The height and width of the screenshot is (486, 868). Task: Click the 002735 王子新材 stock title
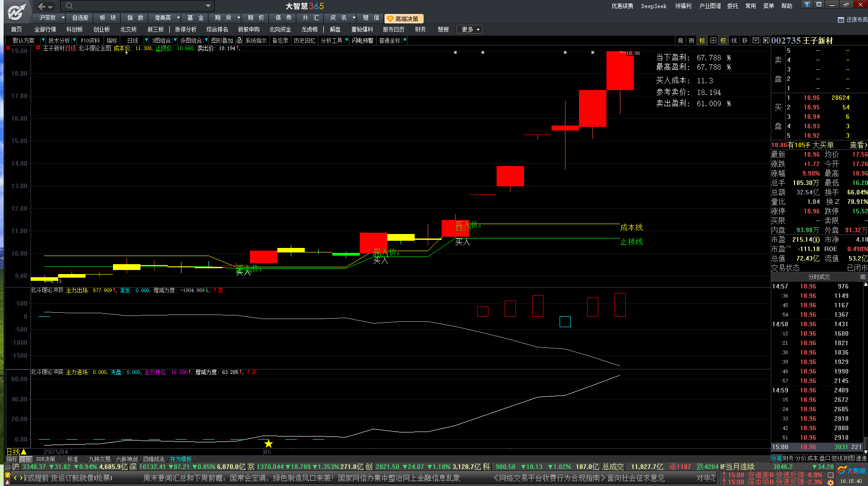(x=802, y=40)
